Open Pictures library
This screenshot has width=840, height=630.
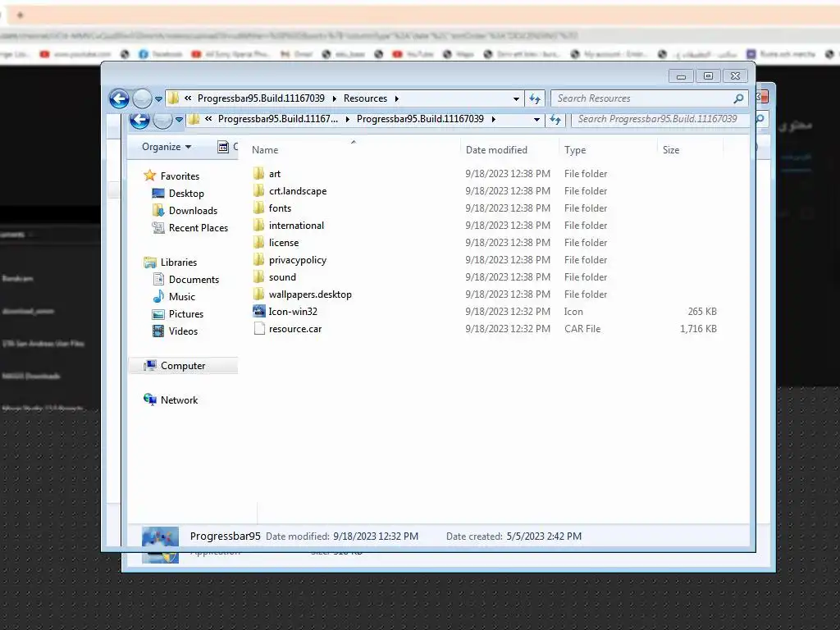(186, 314)
